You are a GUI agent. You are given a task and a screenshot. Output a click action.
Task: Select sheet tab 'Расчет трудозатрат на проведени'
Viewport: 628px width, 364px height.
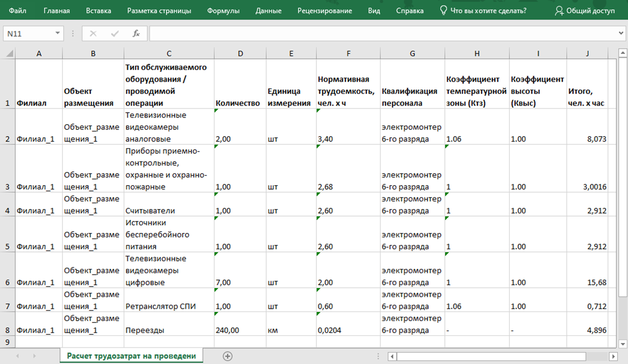[131, 356]
